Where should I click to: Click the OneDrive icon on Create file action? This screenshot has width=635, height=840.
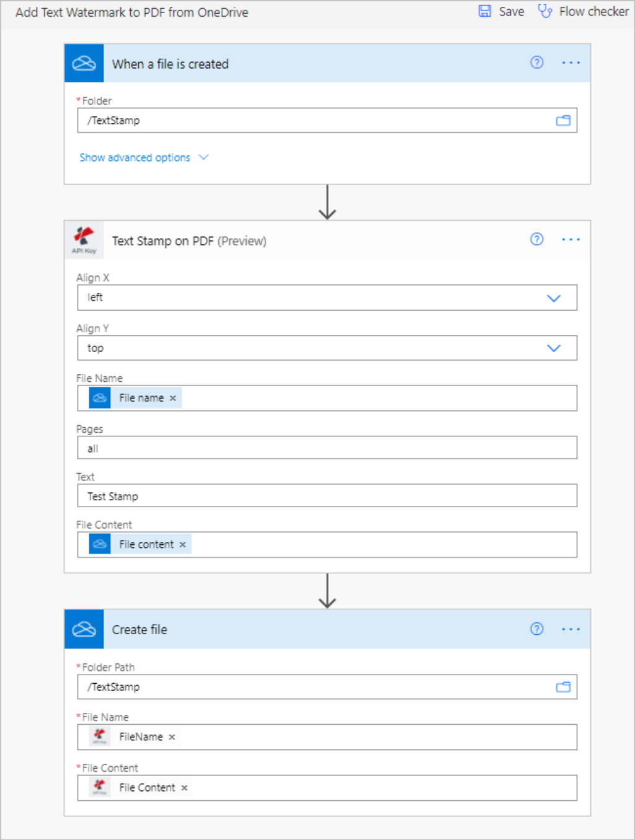click(x=84, y=629)
